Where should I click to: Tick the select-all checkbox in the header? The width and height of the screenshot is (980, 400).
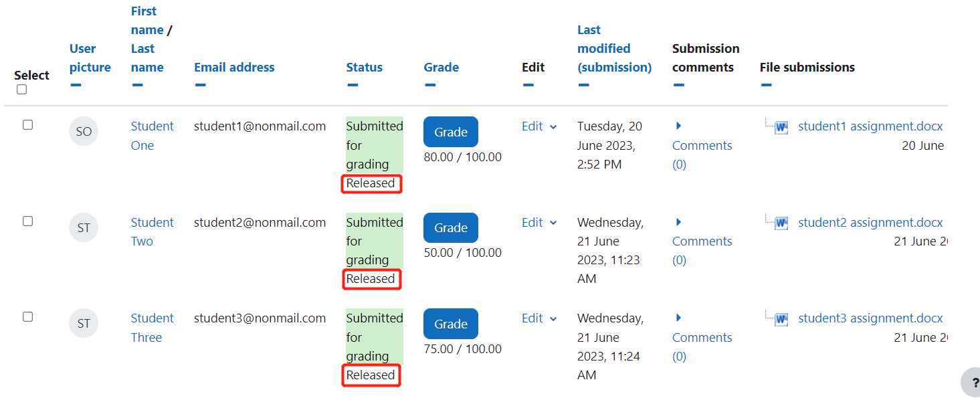tap(21, 90)
